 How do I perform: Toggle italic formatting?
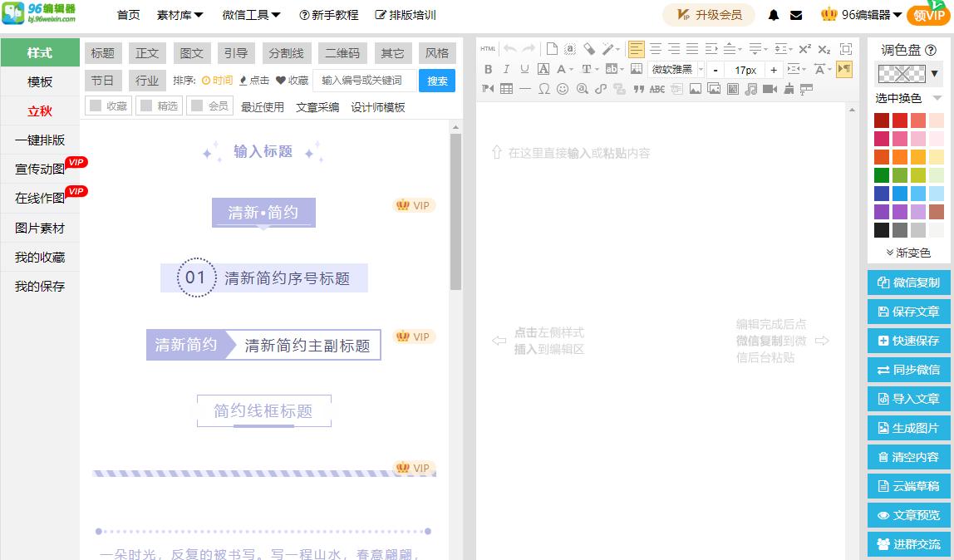(x=507, y=69)
